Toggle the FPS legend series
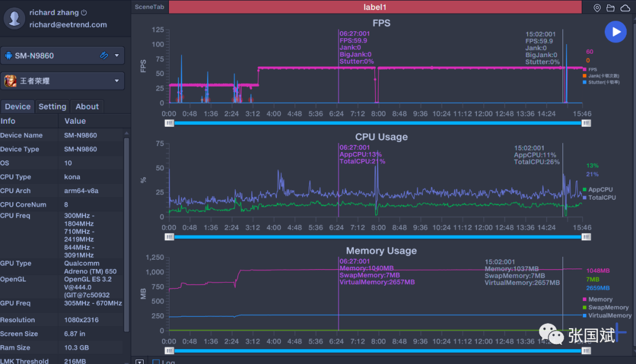Screen dimensions: 636x364 tap(592, 70)
